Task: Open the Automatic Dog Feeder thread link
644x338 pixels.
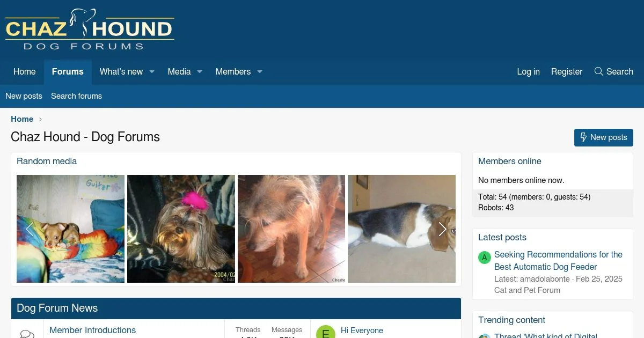Action: pyautogui.click(x=558, y=261)
